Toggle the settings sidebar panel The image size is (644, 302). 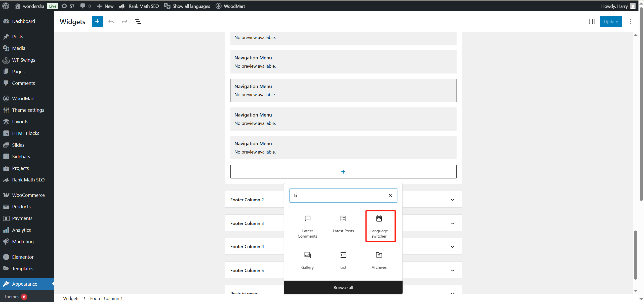[591, 21]
